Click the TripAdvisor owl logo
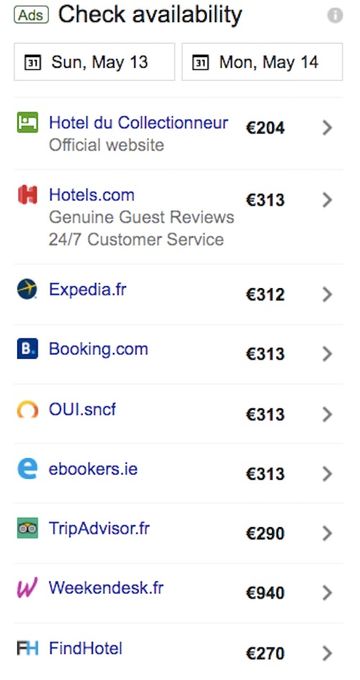360x680 pixels. [27, 528]
